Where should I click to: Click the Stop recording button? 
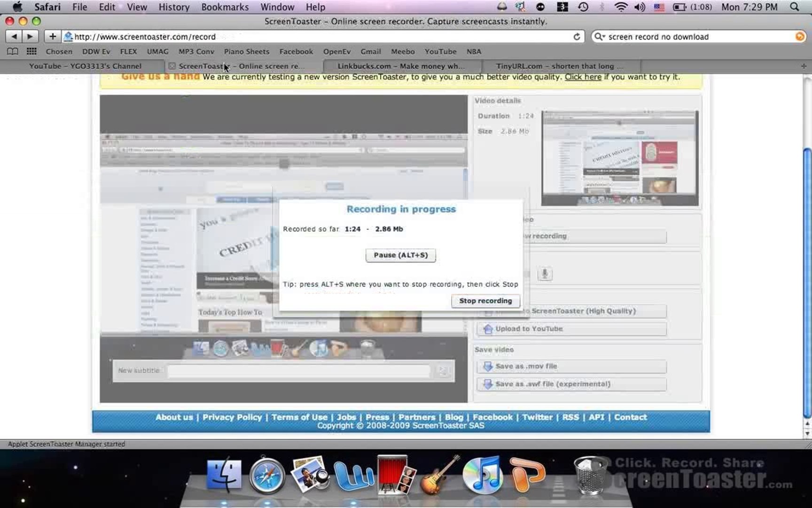point(485,301)
